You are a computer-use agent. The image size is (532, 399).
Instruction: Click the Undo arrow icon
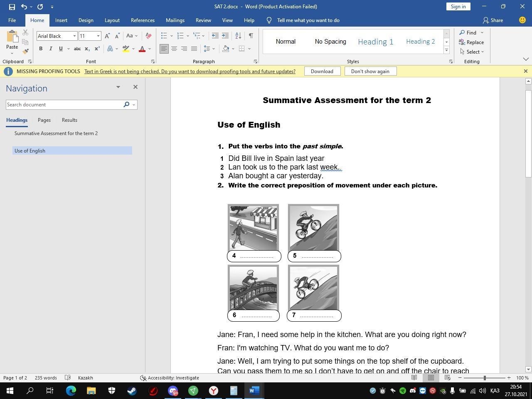[x=24, y=7]
